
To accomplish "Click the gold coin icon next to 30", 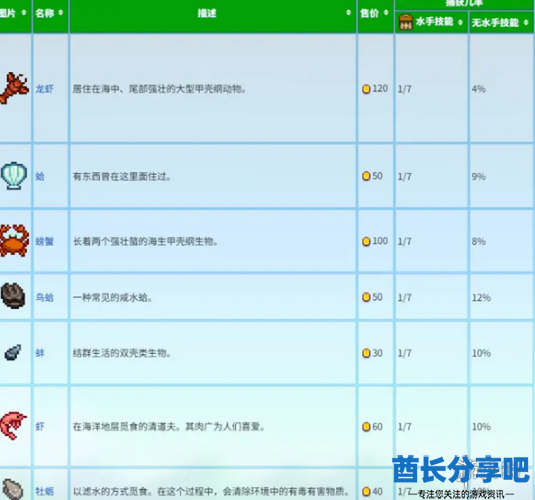I will pyautogui.click(x=366, y=353).
